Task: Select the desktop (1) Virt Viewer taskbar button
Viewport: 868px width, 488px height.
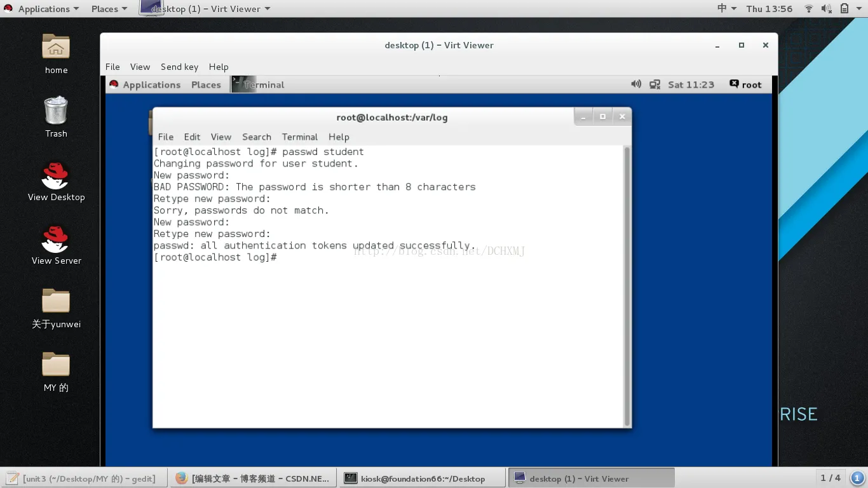Action: click(592, 478)
